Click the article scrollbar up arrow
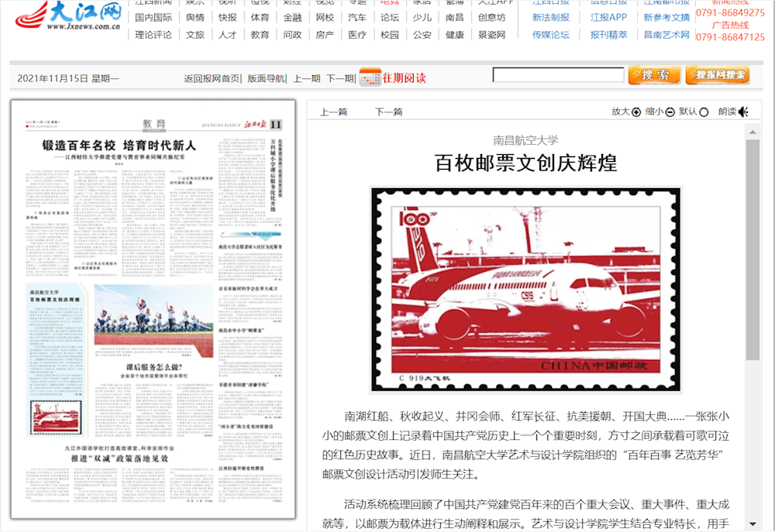This screenshot has width=775, height=532. (x=753, y=132)
